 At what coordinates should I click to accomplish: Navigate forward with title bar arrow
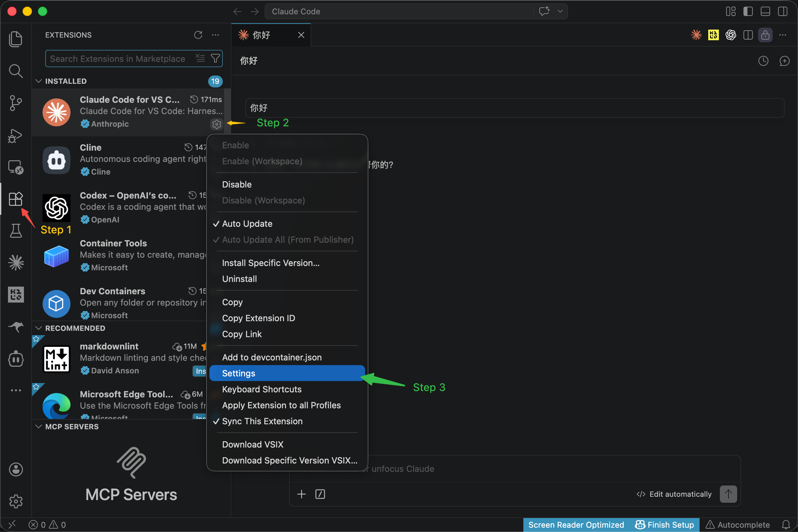tap(254, 12)
